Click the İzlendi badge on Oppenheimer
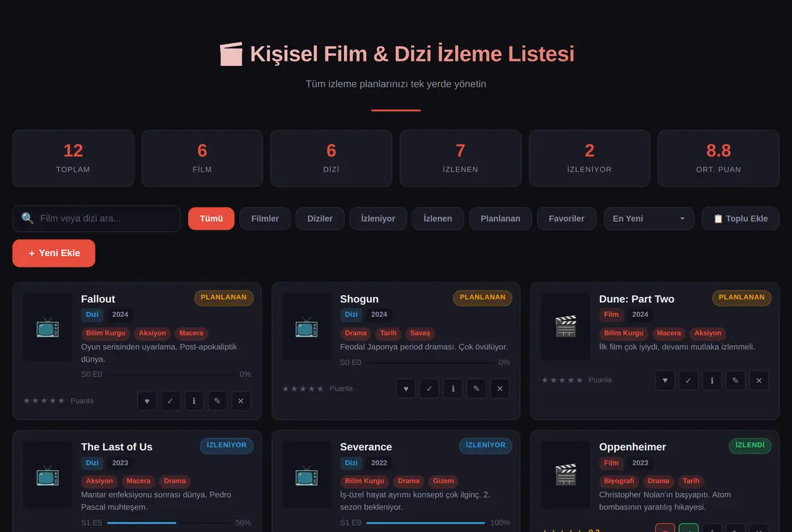Image resolution: width=792 pixels, height=532 pixels. click(x=750, y=446)
